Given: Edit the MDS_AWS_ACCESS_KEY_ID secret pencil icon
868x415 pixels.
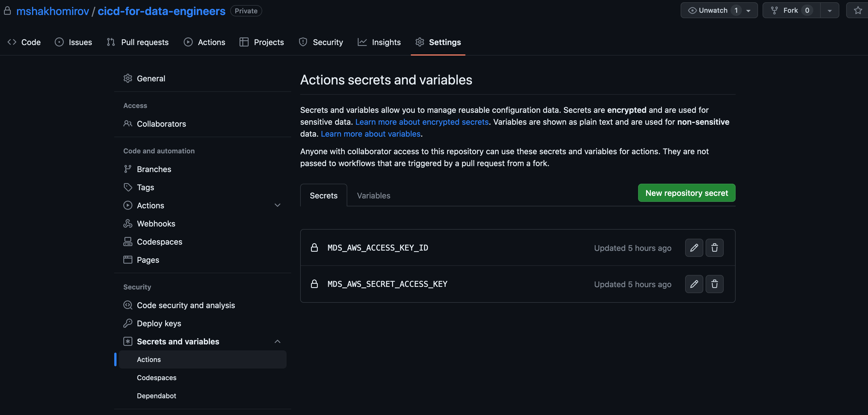Looking at the screenshot, I should [694, 248].
